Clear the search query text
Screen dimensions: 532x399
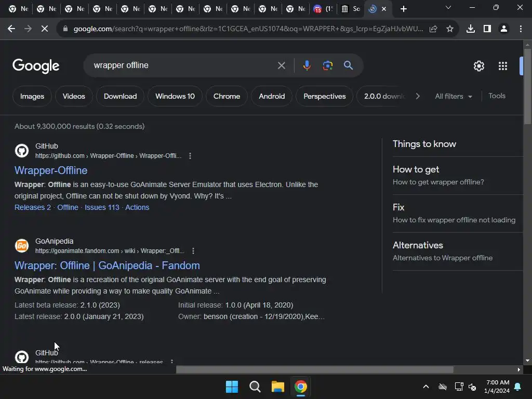(x=281, y=65)
